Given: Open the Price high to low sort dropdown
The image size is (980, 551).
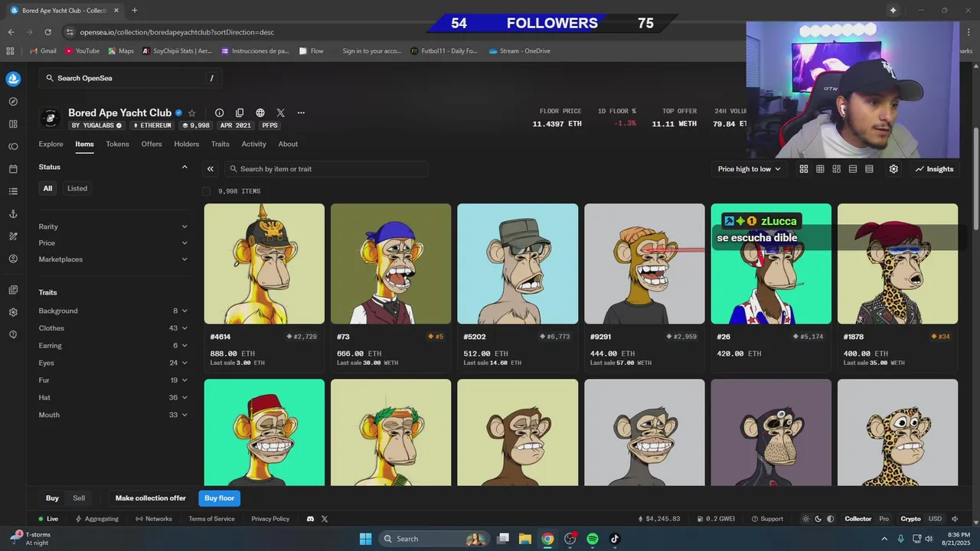Looking at the screenshot, I should coord(749,169).
